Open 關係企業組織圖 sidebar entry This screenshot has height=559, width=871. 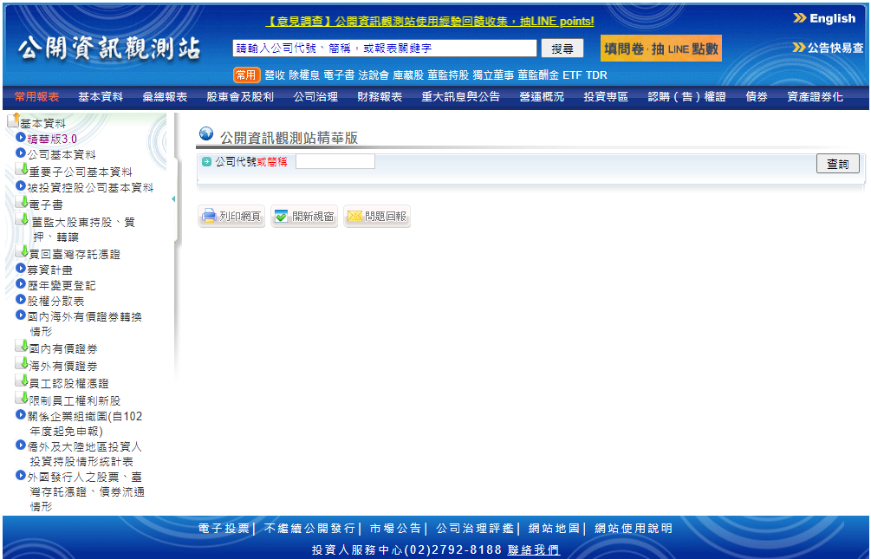click(x=85, y=423)
